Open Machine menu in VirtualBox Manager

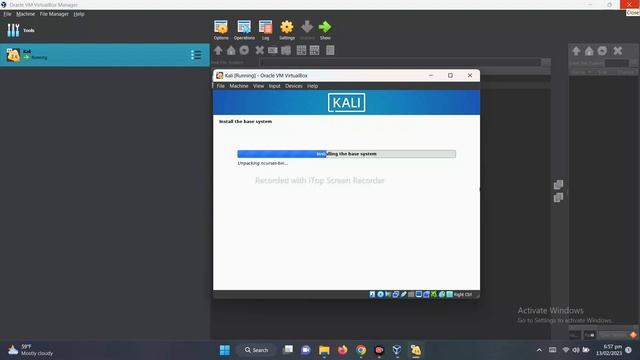click(x=25, y=14)
